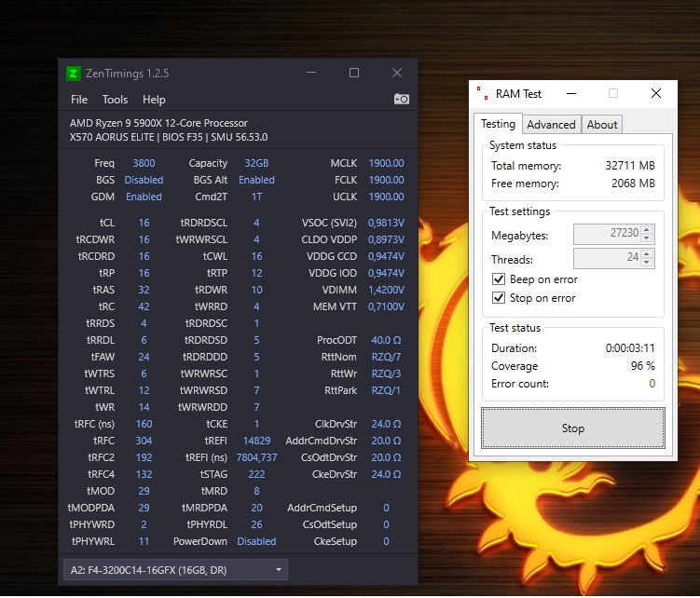Stop the running RAM test

572,428
